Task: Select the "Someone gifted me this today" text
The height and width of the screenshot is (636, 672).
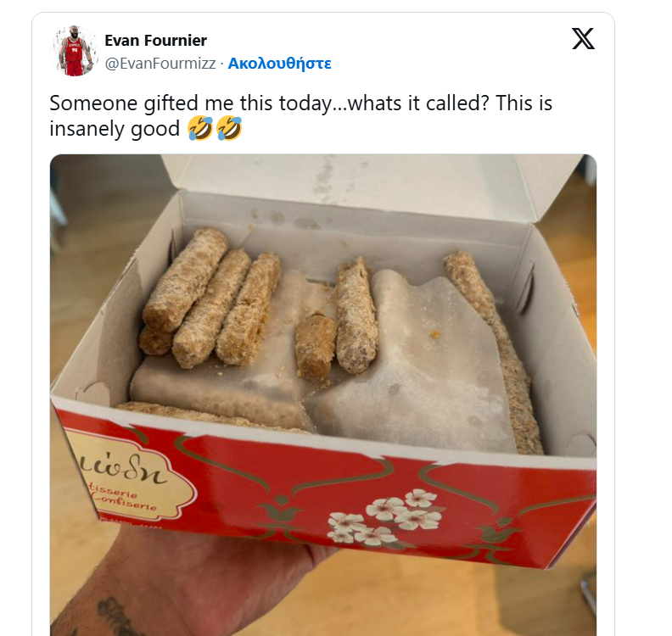Action: (191, 103)
